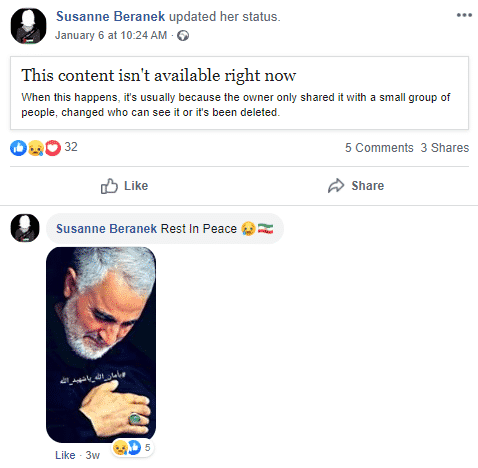Click the blue thumbs-up reaction icon
This screenshot has width=478, height=468.
(18, 148)
